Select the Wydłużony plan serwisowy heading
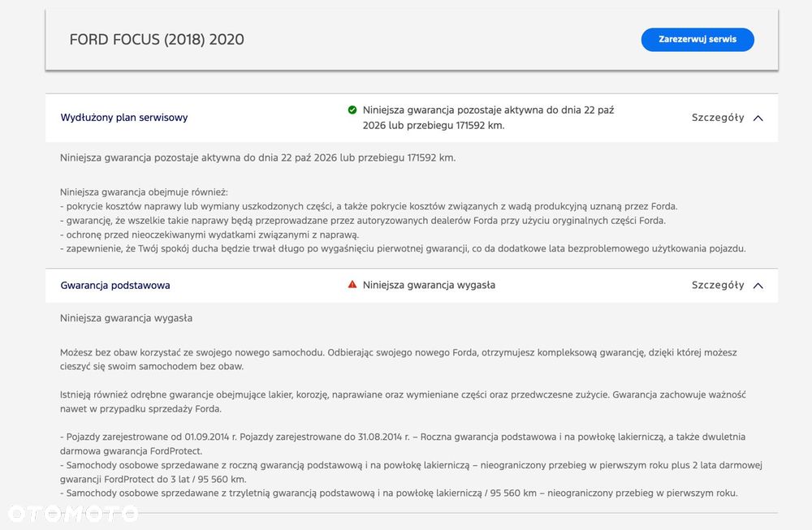 pos(124,118)
